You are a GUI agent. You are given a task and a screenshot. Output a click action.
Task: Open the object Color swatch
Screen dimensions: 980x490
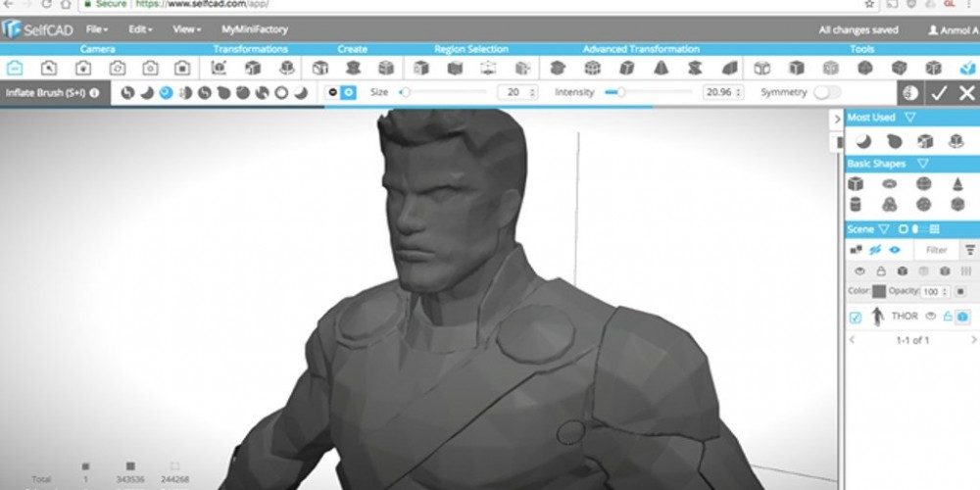pyautogui.click(x=879, y=292)
